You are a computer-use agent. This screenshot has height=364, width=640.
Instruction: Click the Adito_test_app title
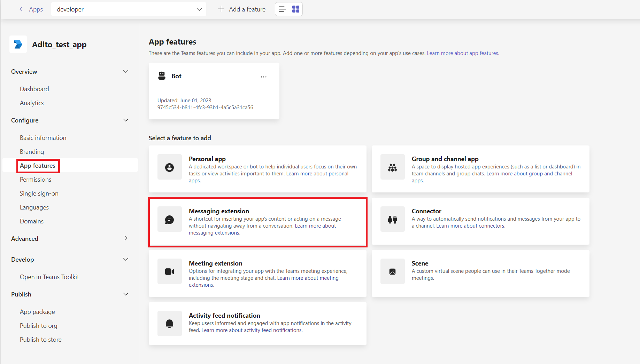[59, 45]
